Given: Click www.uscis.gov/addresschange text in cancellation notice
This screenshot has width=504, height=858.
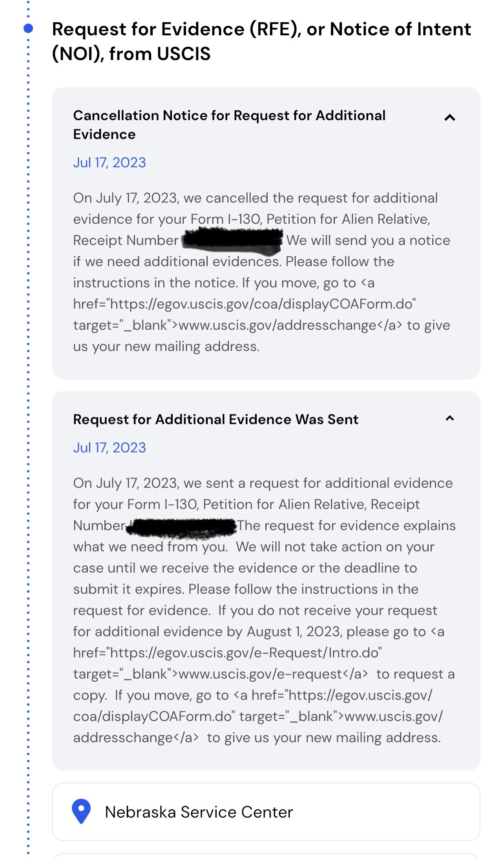Looking at the screenshot, I should pyautogui.click(x=278, y=325).
